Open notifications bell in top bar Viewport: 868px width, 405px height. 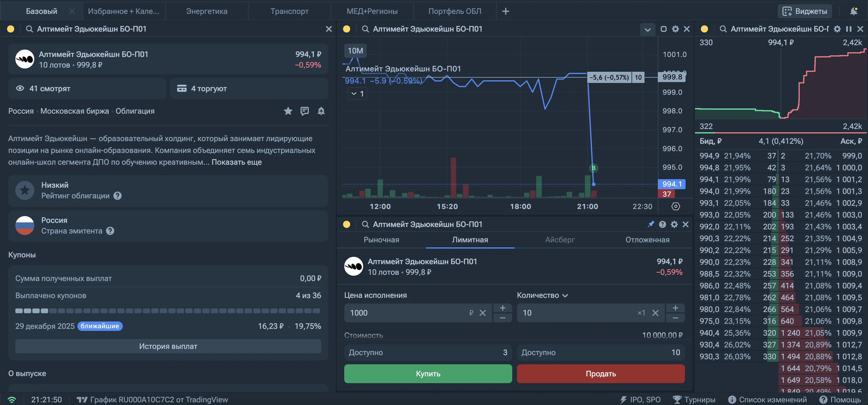[854, 11]
